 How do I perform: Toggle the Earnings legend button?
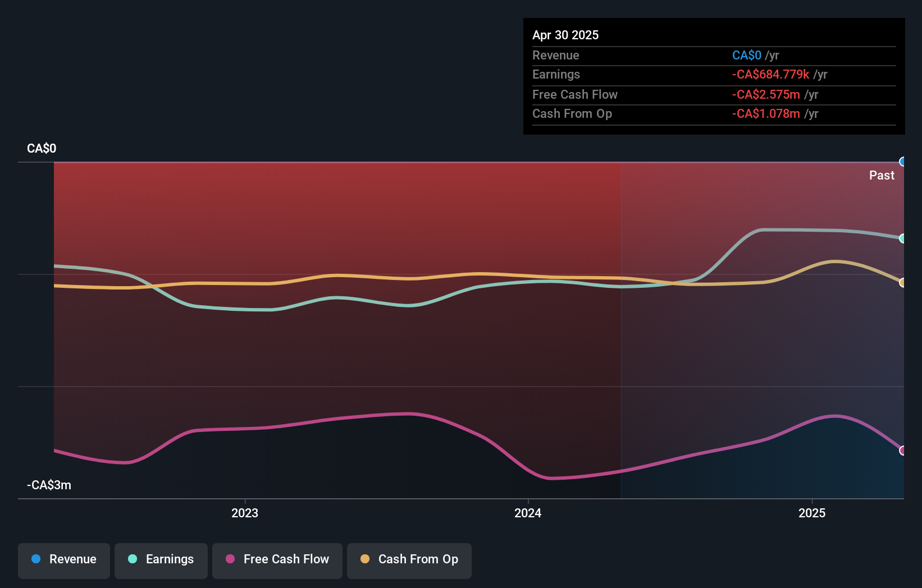(x=161, y=561)
